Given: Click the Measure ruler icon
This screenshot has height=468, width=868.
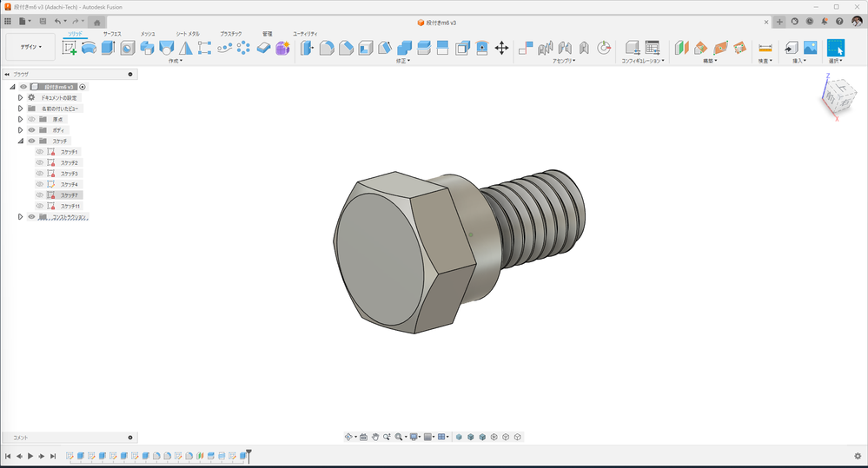Looking at the screenshot, I should coord(765,48).
